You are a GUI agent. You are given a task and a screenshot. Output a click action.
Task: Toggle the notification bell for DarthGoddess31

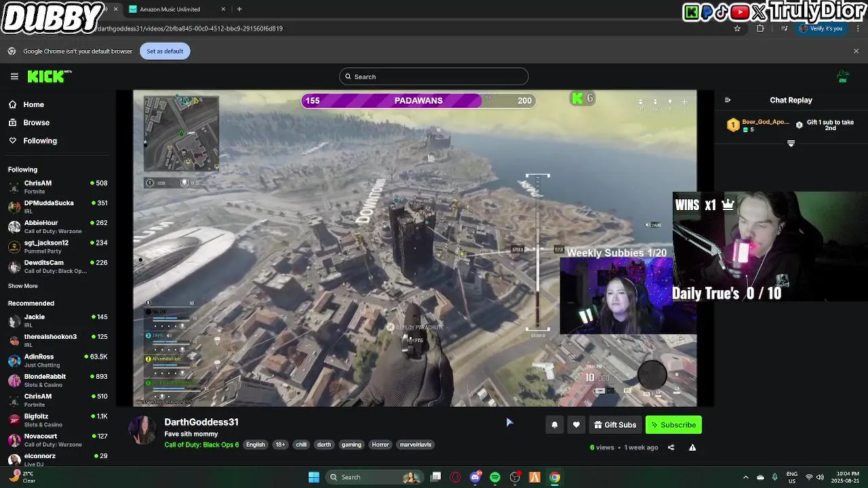coord(554,425)
